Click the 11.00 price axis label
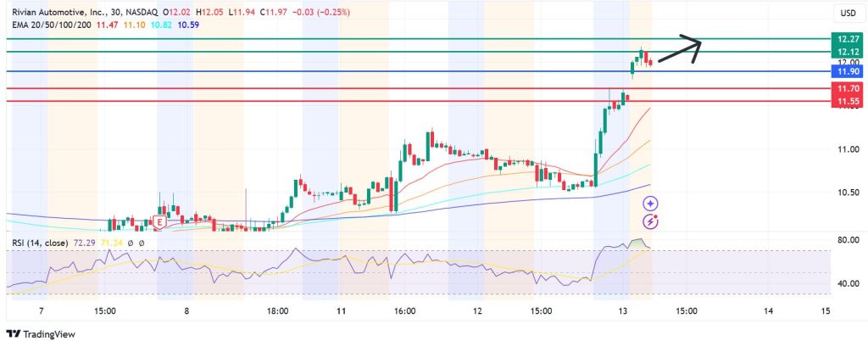 click(848, 149)
